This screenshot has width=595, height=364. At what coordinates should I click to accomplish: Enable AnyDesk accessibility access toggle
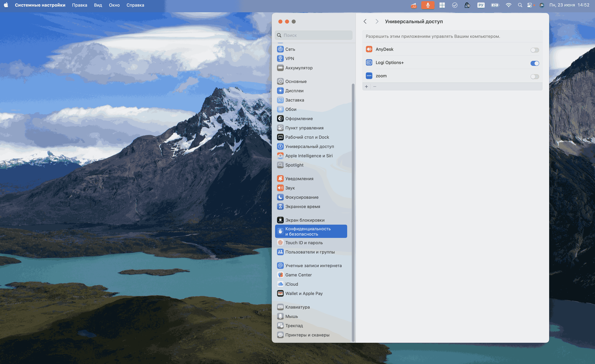(x=535, y=50)
